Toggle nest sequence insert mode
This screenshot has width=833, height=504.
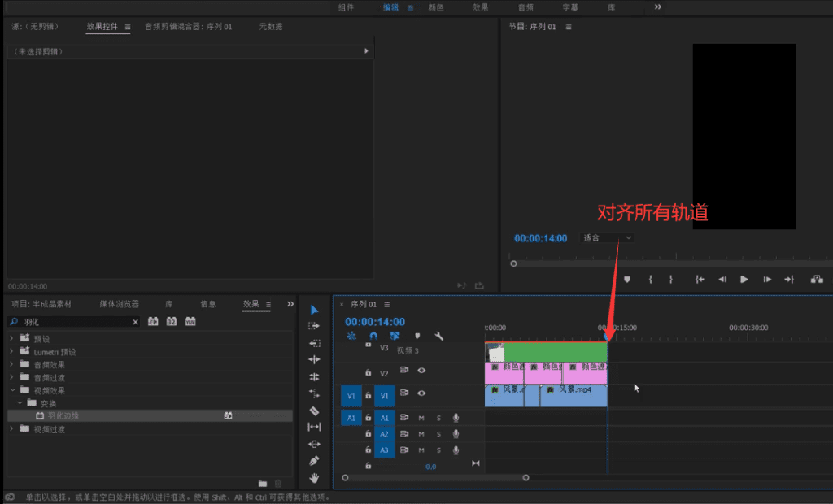coord(351,336)
